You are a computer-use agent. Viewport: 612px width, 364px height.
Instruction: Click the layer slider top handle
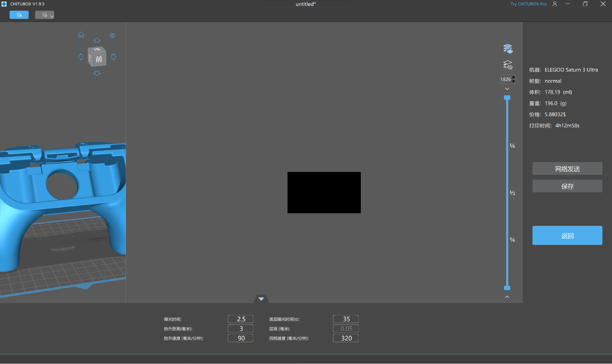coord(507,98)
